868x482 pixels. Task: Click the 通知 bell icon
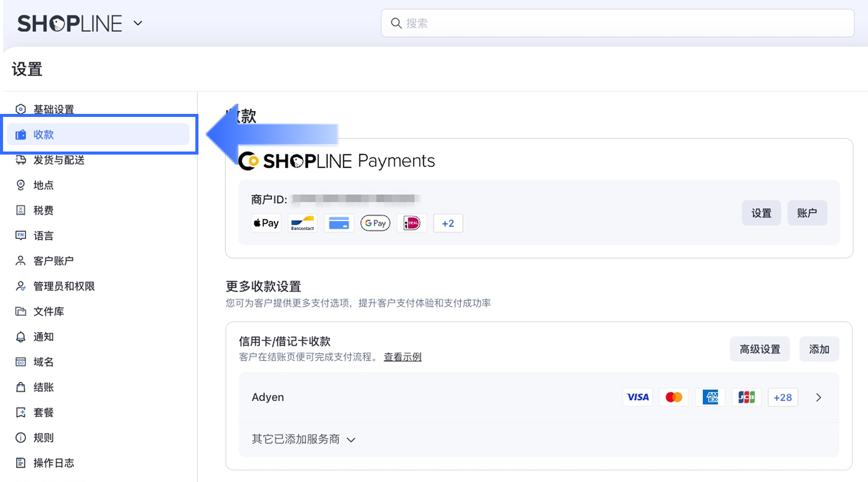[x=20, y=337]
